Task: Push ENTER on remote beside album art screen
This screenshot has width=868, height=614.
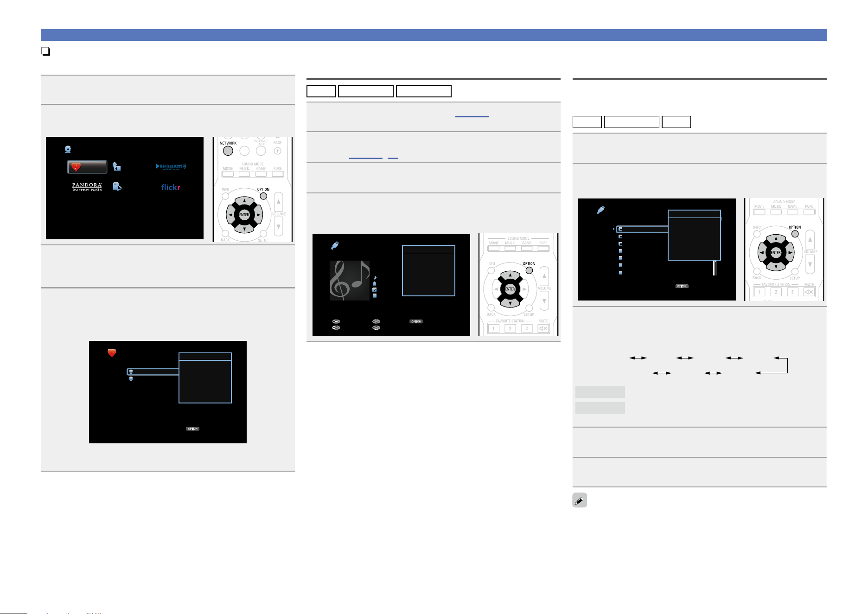Action: coord(510,289)
